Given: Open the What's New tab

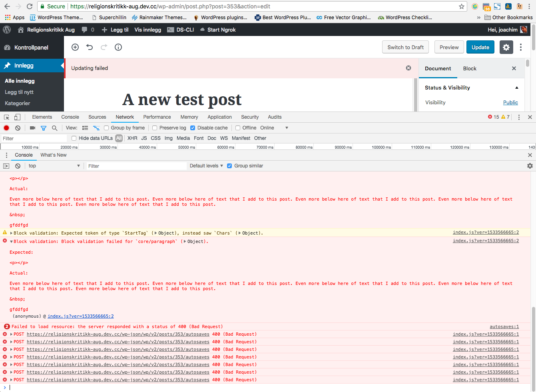Looking at the screenshot, I should [x=53, y=155].
